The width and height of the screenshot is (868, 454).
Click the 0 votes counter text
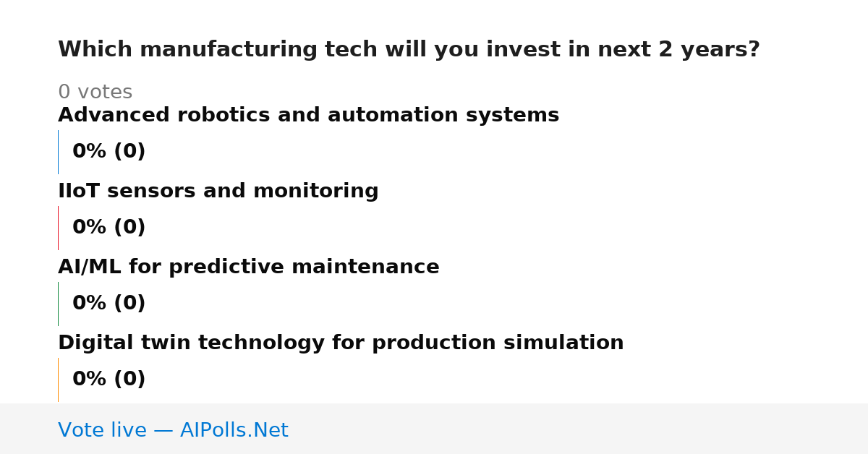(x=95, y=93)
